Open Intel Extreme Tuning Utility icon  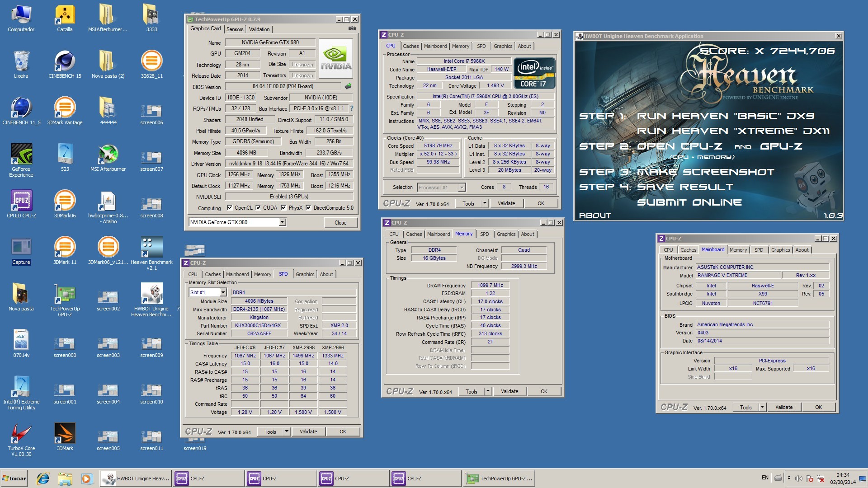pyautogui.click(x=21, y=393)
